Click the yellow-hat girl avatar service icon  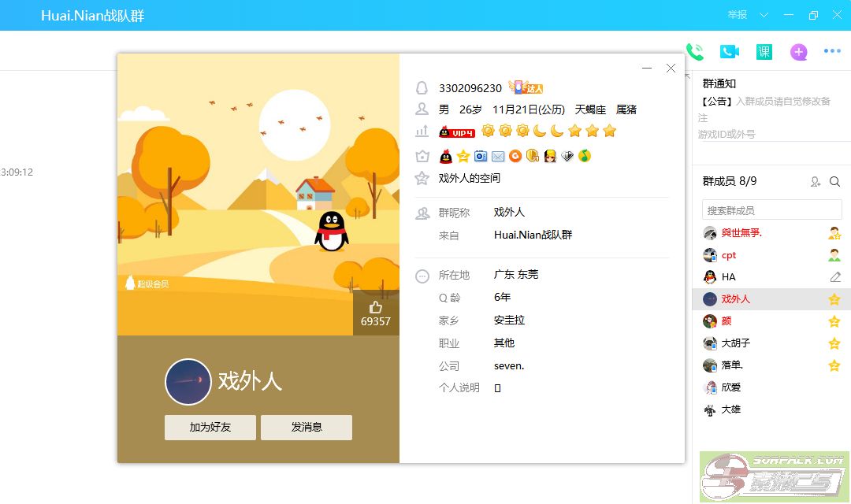[x=550, y=156]
